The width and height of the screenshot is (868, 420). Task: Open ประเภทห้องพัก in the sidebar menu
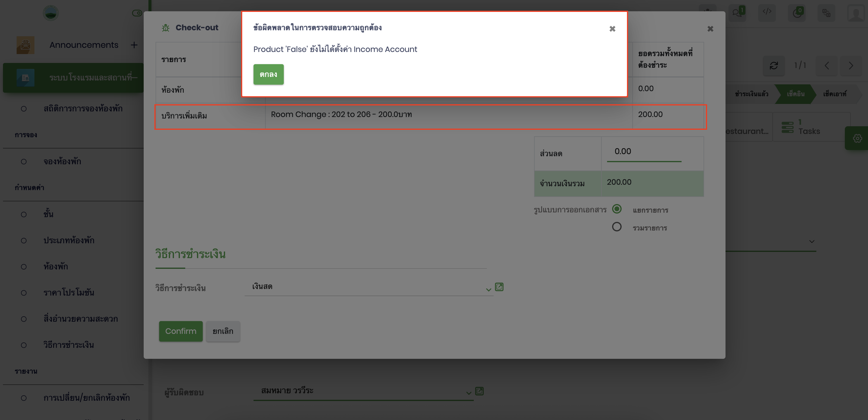point(69,240)
